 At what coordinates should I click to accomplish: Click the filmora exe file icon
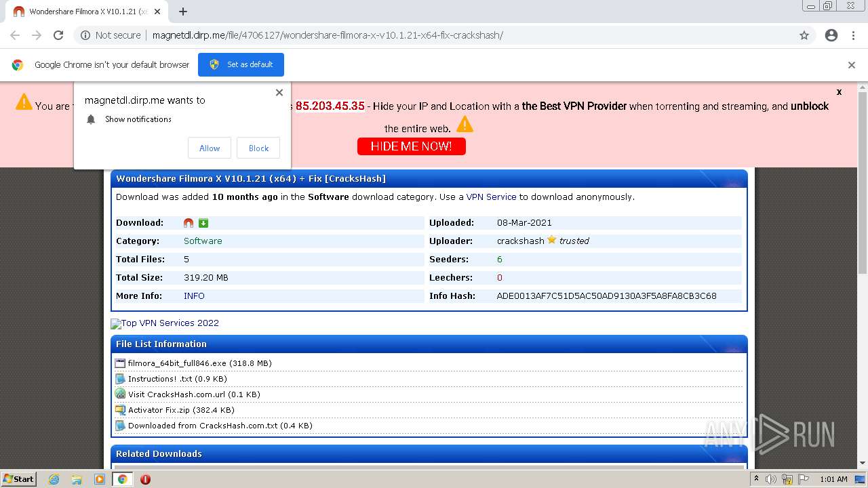click(120, 363)
